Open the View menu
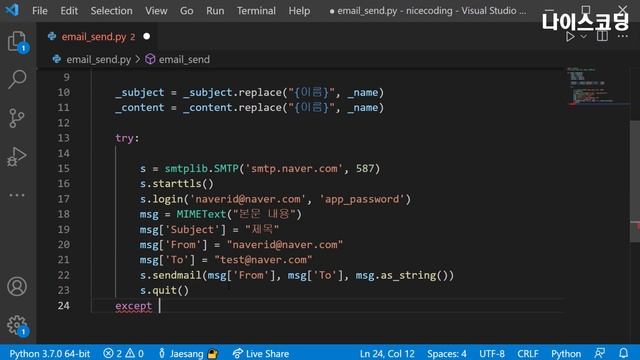This screenshot has width=640, height=360. 156,11
